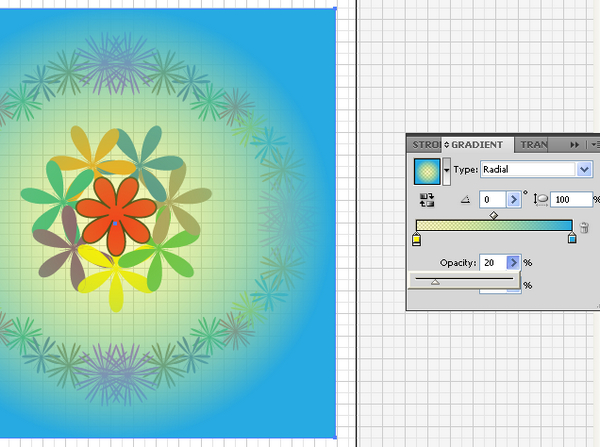Image resolution: width=600 pixels, height=447 pixels.
Task: Click the Opacity value field
Action: (x=492, y=262)
